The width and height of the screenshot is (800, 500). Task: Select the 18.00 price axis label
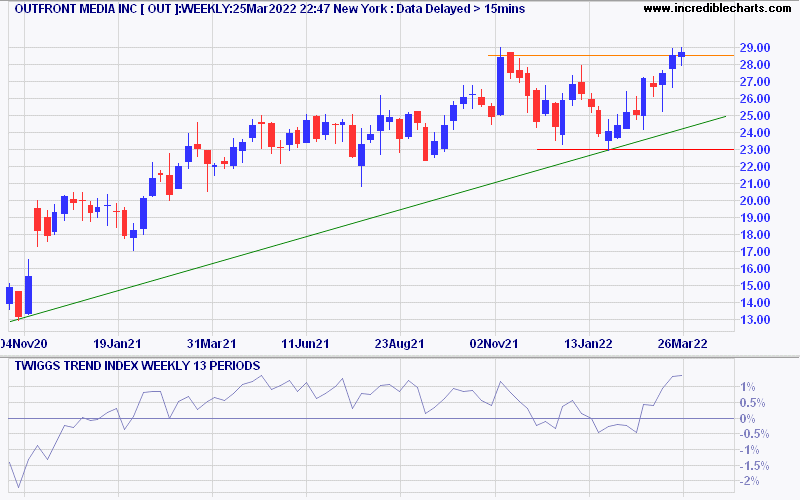pyautogui.click(x=755, y=235)
